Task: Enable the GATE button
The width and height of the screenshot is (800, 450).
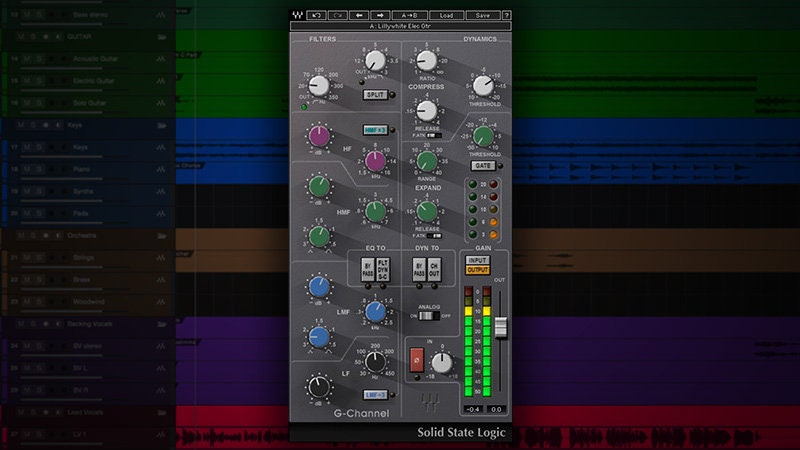Action: coord(483,166)
